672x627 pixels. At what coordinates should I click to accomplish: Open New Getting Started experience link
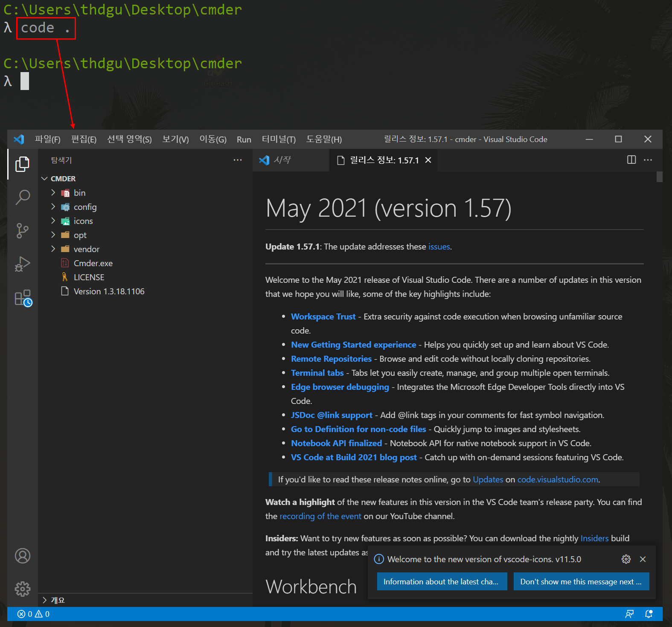tap(353, 345)
